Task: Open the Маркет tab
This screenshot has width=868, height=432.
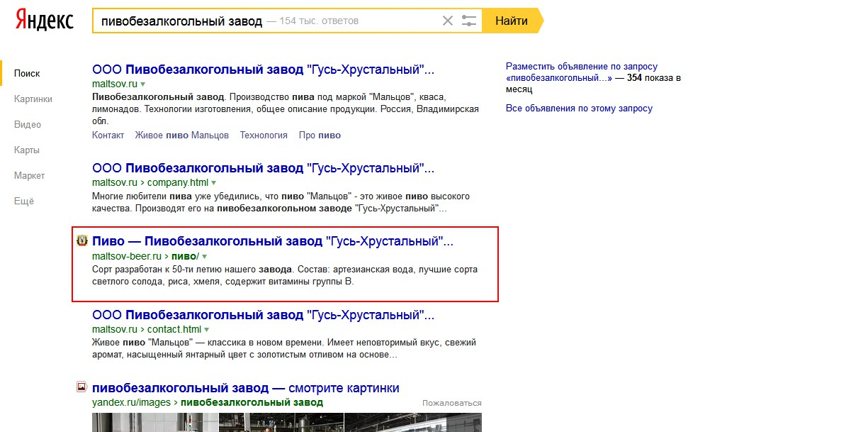Action: 29,175
